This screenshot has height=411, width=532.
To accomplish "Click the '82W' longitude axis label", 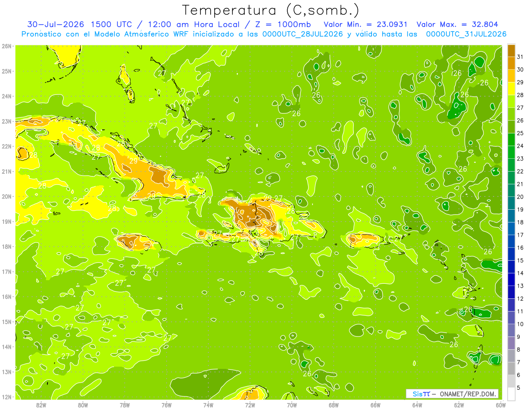I will (x=41, y=405).
